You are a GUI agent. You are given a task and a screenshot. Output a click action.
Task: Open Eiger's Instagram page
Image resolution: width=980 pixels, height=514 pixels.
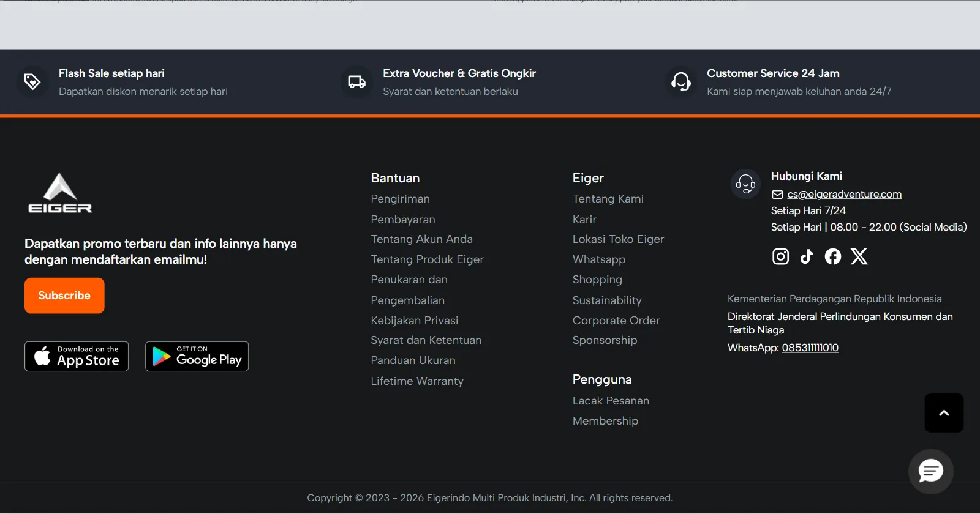(780, 256)
